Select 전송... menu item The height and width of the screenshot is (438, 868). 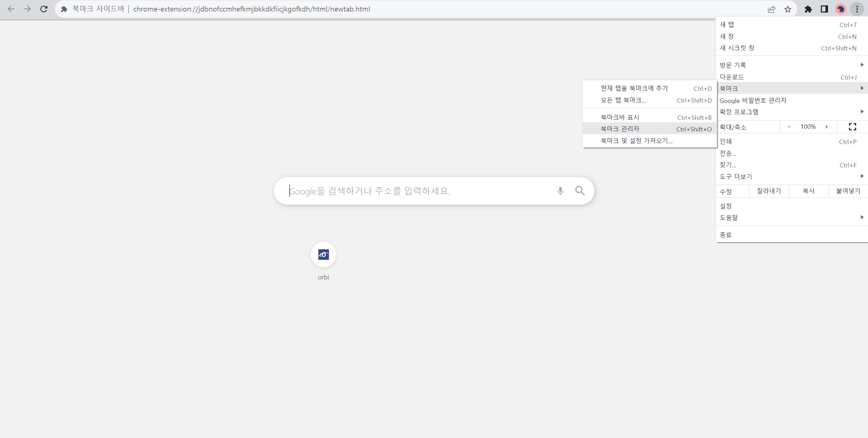792,153
